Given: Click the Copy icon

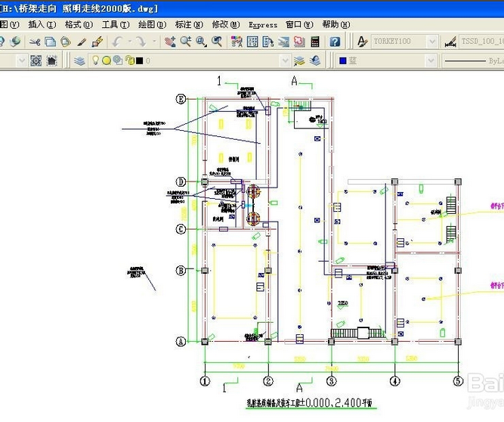Looking at the screenshot, I should click(50, 42).
